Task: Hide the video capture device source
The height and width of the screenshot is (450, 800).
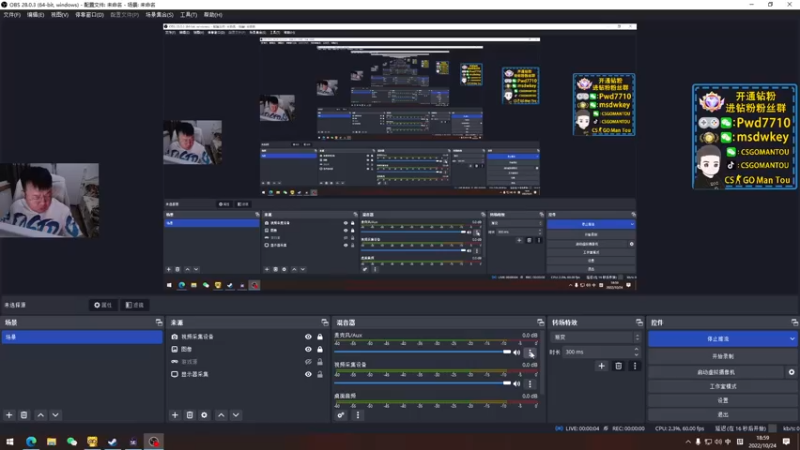Action: (308, 337)
